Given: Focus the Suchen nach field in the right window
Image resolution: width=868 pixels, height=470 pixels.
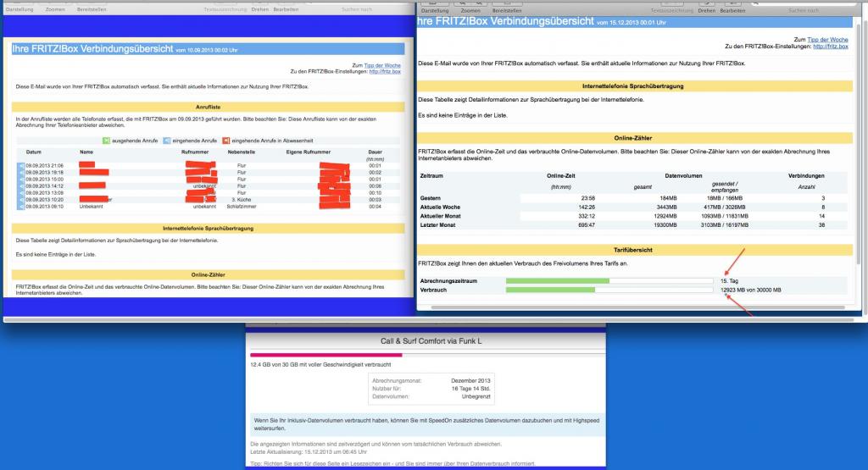Looking at the screenshot, I should pos(804,10).
